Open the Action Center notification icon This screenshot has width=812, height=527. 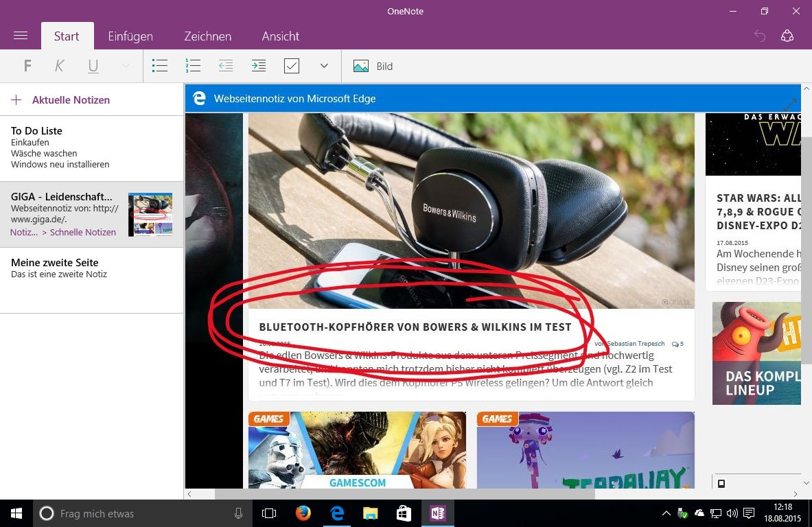[749, 513]
